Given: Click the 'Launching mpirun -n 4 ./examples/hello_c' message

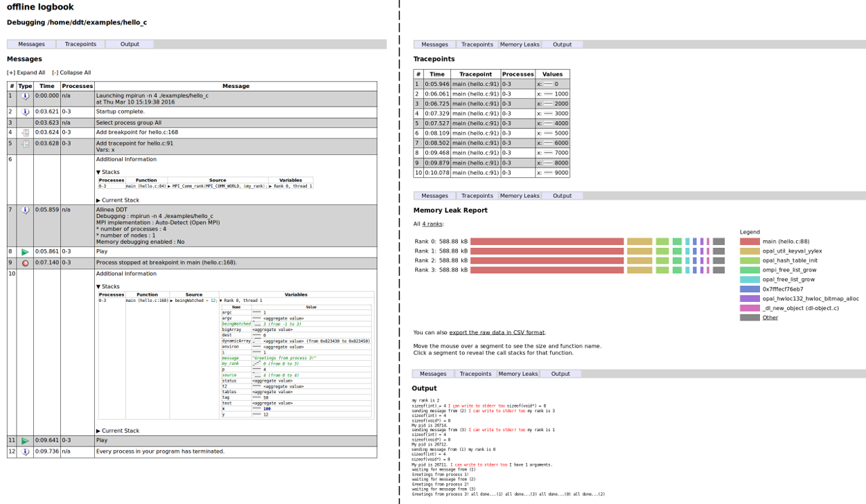Looking at the screenshot, I should (x=152, y=96).
